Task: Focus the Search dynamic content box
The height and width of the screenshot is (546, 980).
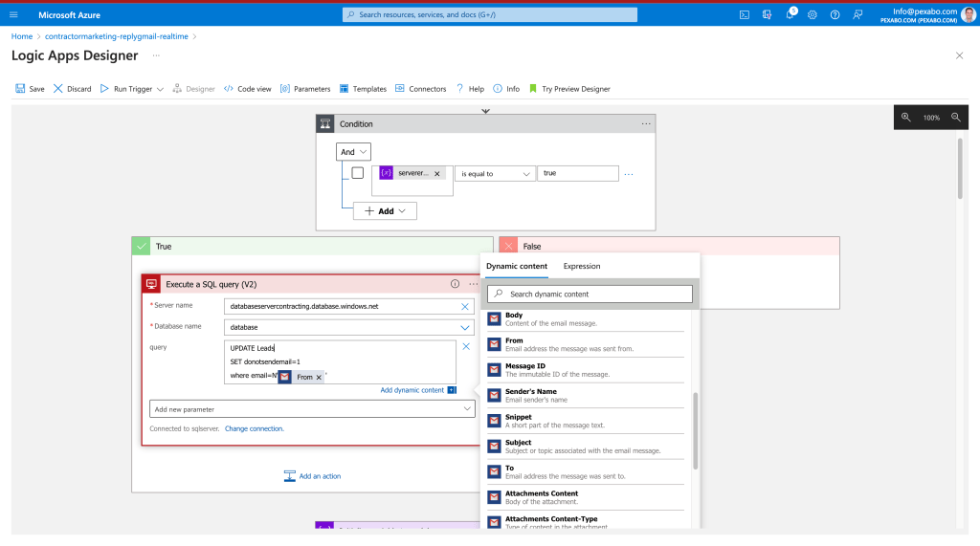Action: (x=590, y=295)
